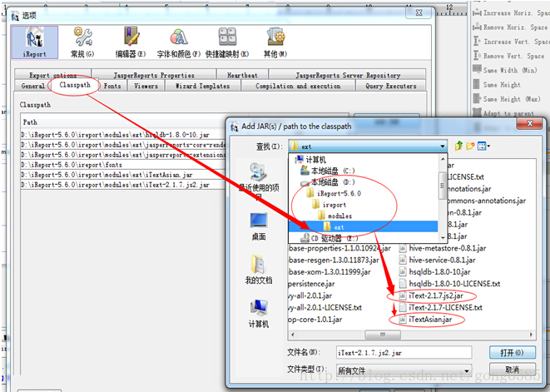Open the 常规 (G) options category
550x392 pixels.
[82, 42]
